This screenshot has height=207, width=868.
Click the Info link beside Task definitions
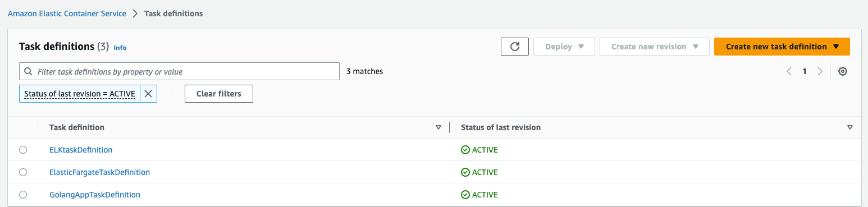[x=120, y=48]
